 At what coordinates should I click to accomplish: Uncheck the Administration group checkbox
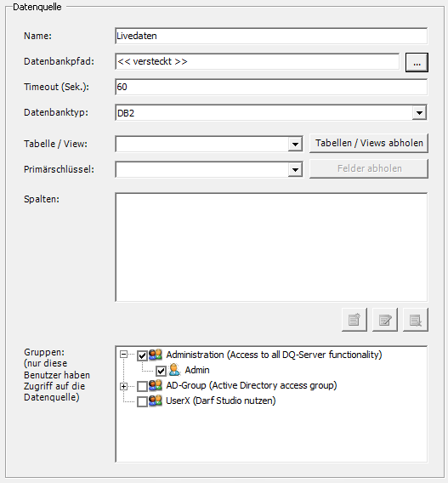point(142,355)
